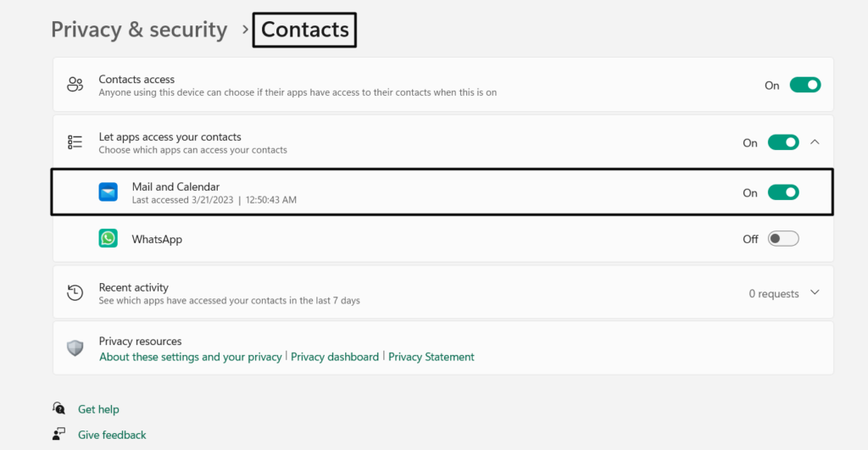Click the apps list icon
868x450 pixels.
75,142
